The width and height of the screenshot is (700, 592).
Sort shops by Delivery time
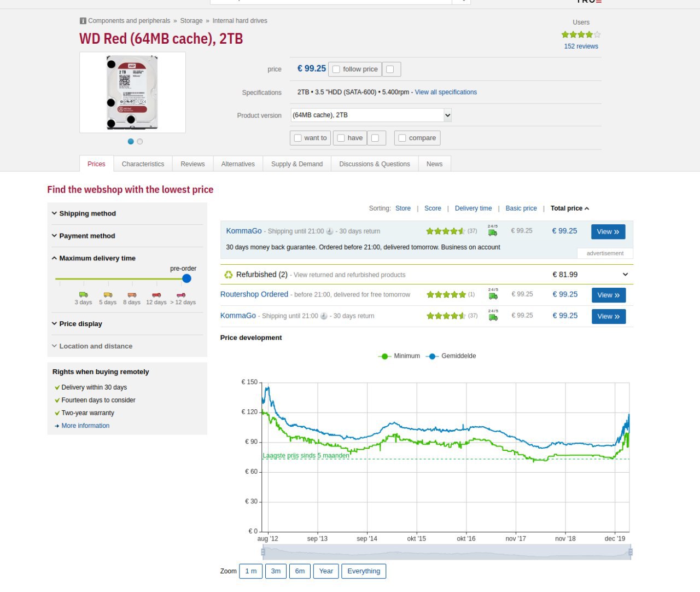click(474, 208)
